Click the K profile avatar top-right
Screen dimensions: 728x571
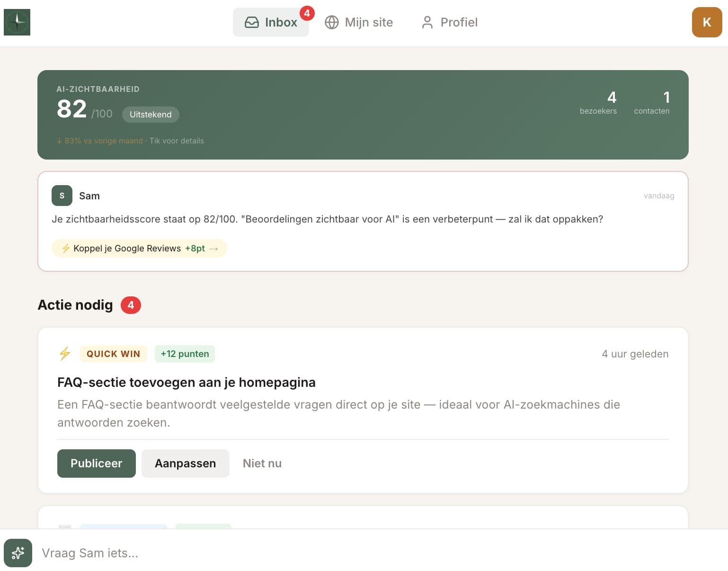click(707, 22)
